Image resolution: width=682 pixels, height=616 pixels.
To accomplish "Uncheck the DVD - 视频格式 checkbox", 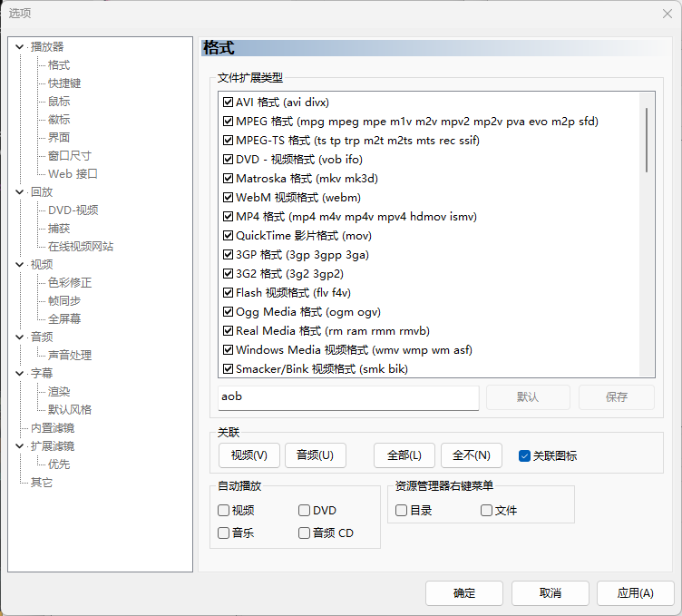I will 228,160.
